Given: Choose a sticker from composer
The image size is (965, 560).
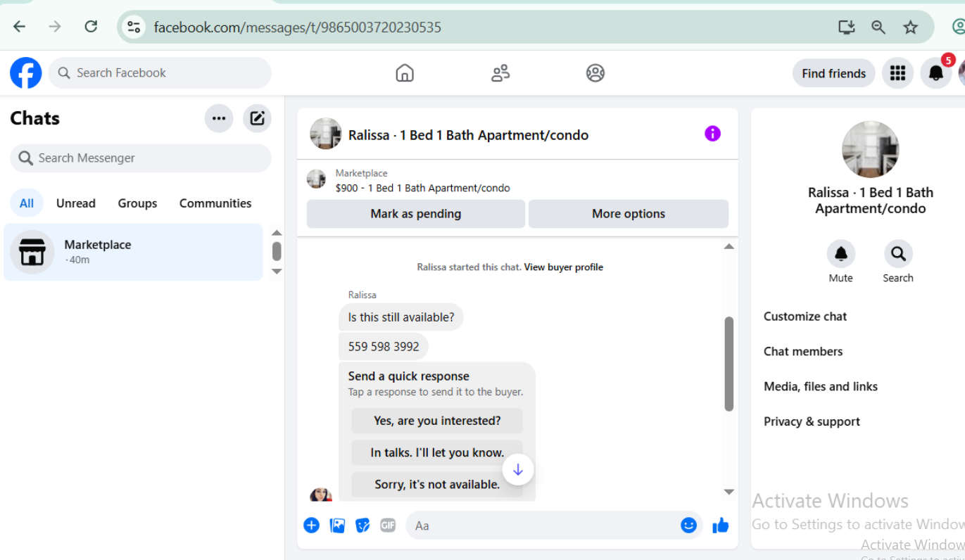Looking at the screenshot, I should 362,526.
